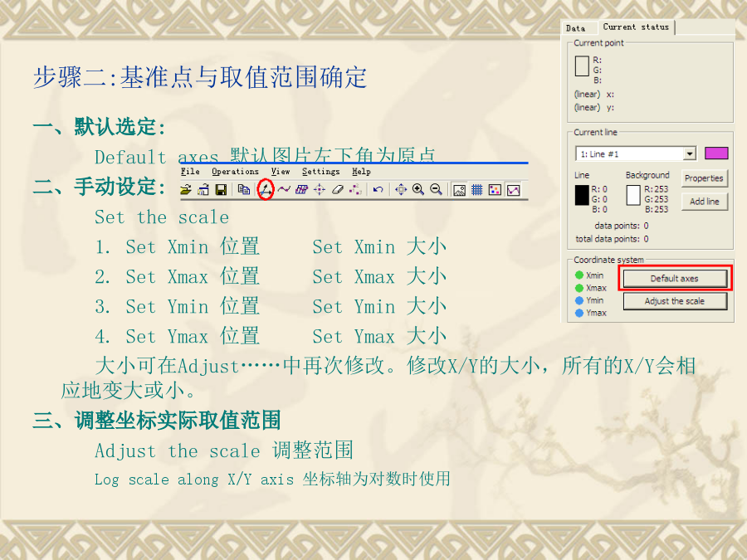The width and height of the screenshot is (747, 560).
Task: Click the copy icon in toolbar
Action: tap(243, 190)
